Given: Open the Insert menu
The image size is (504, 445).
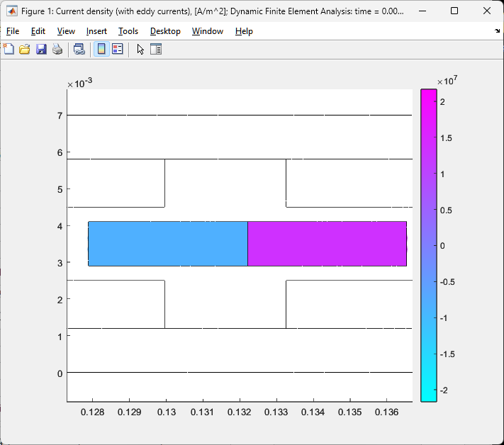Looking at the screenshot, I should point(96,31).
